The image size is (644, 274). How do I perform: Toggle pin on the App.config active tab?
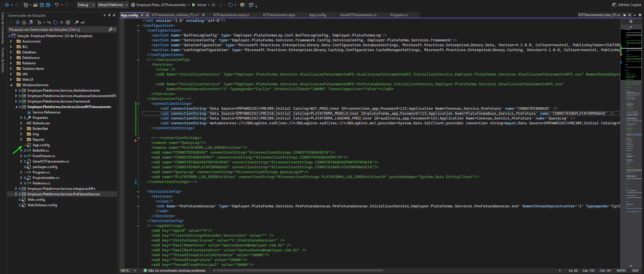pos(142,15)
